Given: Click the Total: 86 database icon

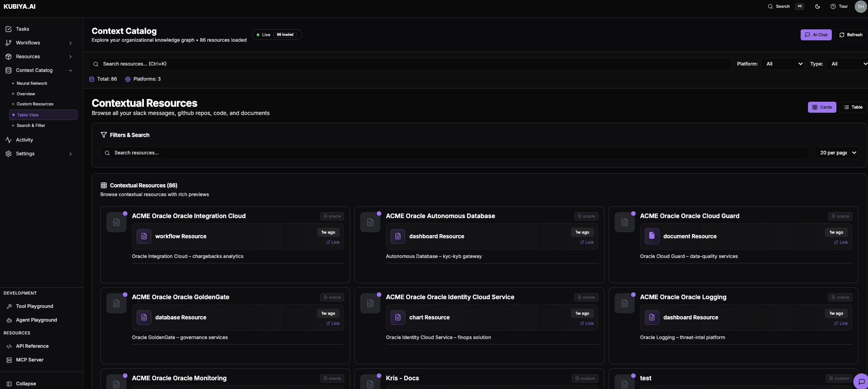Looking at the screenshot, I should [92, 79].
